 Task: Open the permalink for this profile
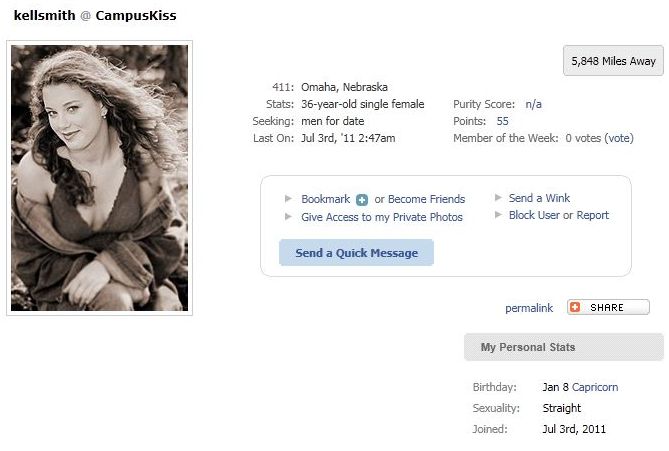(529, 308)
